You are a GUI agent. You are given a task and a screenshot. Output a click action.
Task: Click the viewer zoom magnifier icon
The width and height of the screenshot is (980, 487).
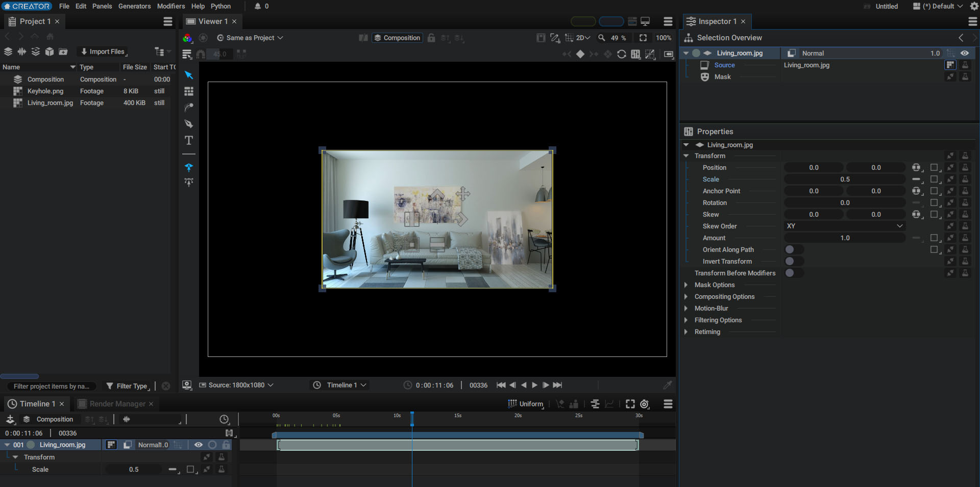click(x=602, y=38)
